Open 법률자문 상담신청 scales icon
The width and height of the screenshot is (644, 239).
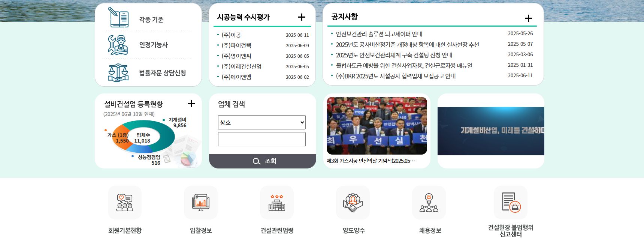118,73
